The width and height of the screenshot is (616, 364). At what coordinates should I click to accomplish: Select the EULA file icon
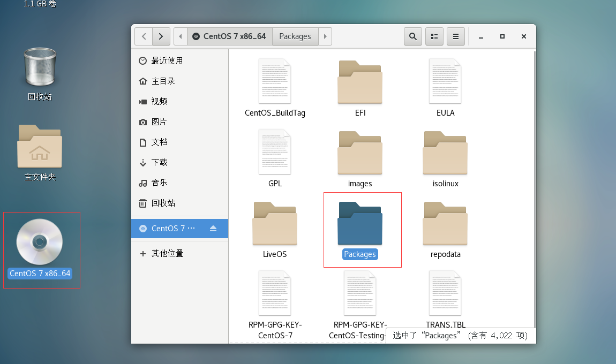pos(445,81)
